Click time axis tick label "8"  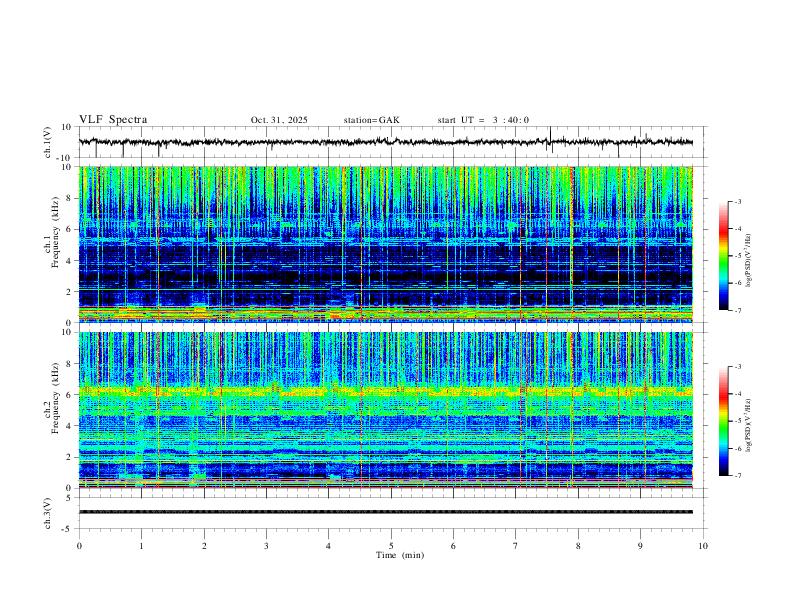click(578, 546)
